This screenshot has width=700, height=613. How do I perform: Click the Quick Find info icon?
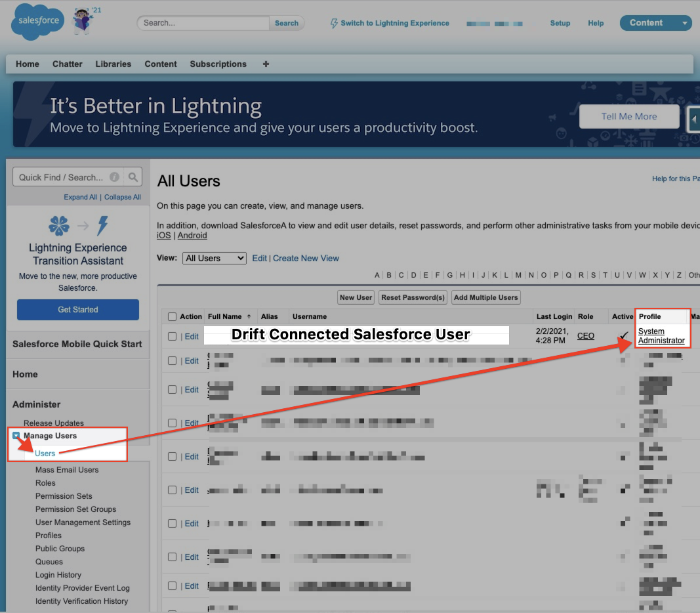pos(115,177)
